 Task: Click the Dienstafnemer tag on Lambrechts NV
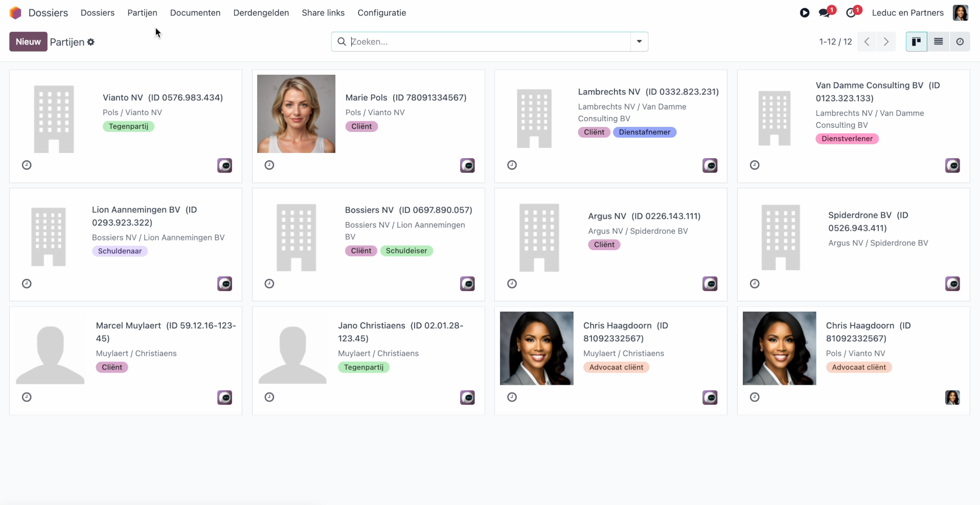tap(645, 132)
